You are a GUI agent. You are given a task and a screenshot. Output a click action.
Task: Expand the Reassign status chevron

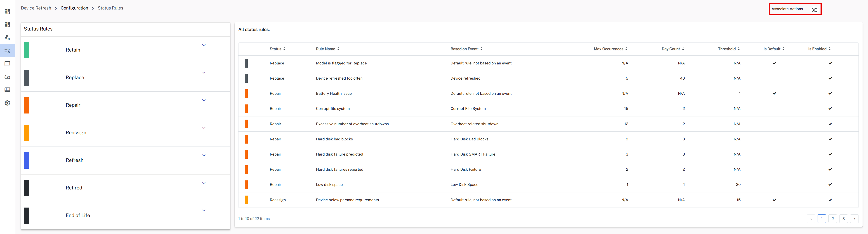[x=204, y=128]
